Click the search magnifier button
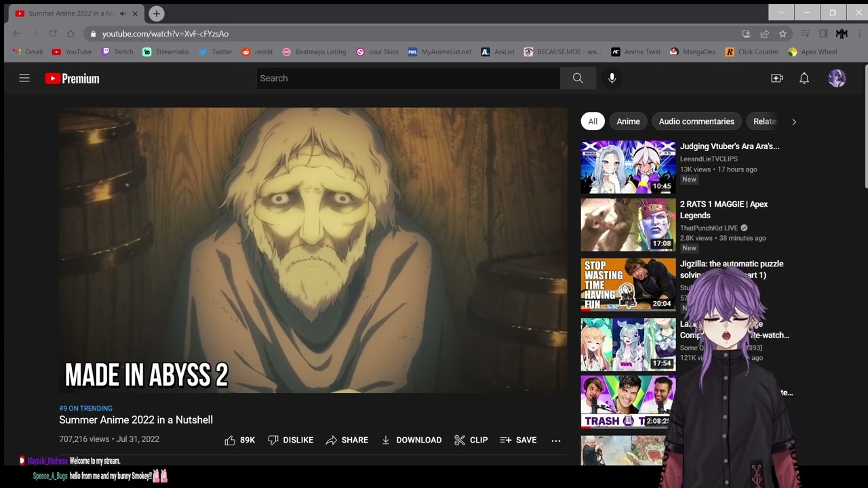 pos(578,78)
